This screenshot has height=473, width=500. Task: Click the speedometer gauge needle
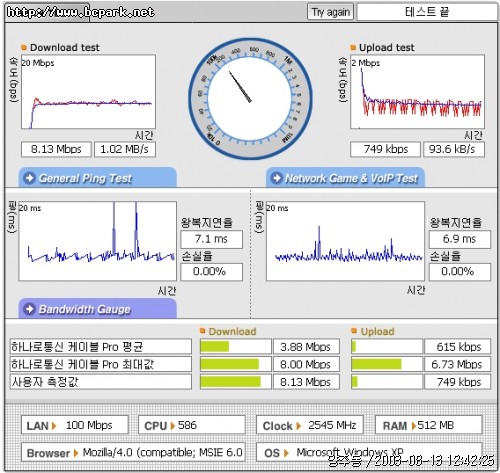pyautogui.click(x=240, y=87)
